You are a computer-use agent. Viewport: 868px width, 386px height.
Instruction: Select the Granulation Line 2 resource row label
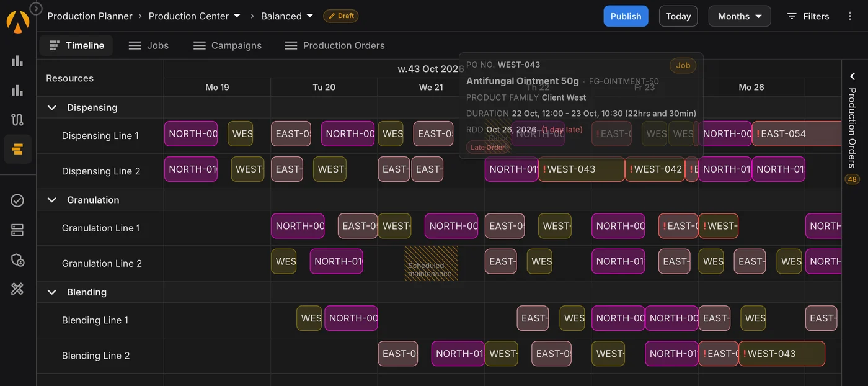(102, 263)
